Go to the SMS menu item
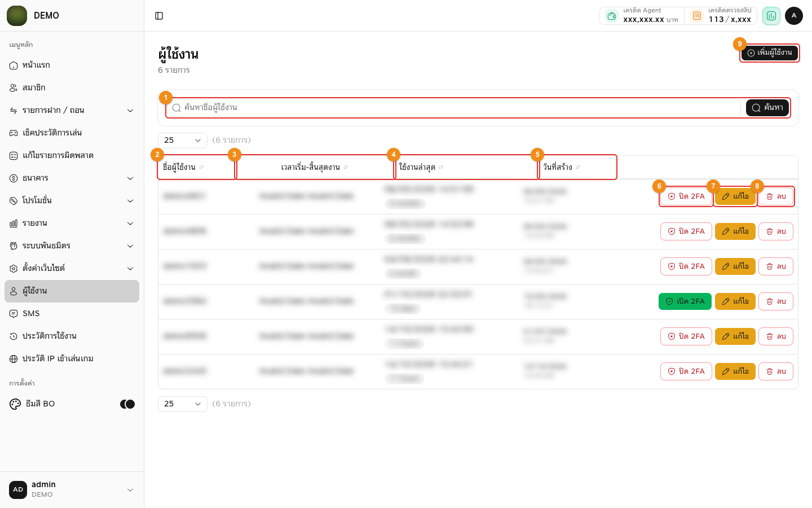 [72, 314]
